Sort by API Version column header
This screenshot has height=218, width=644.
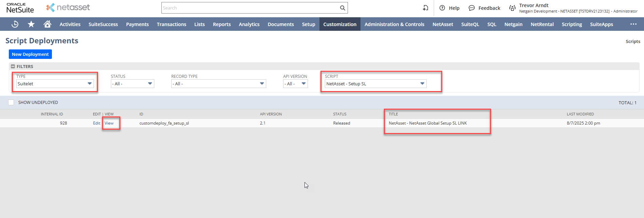click(271, 114)
